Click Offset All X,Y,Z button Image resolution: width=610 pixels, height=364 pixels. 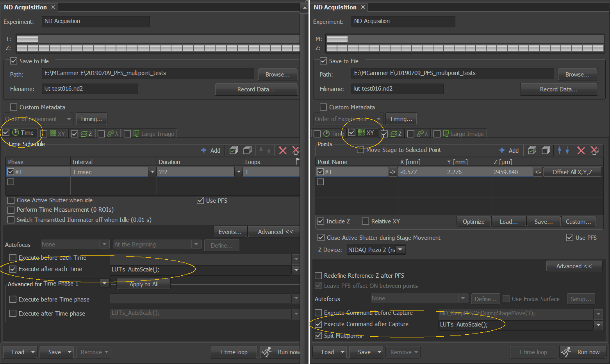(572, 172)
